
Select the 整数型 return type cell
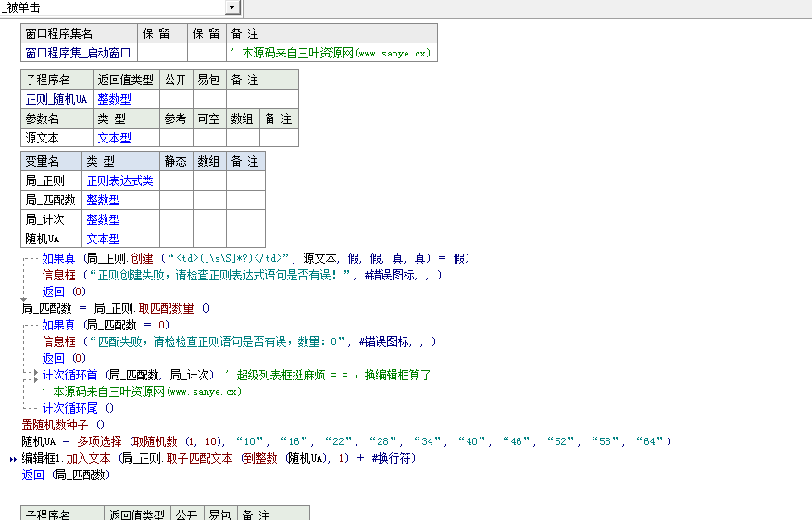point(114,99)
